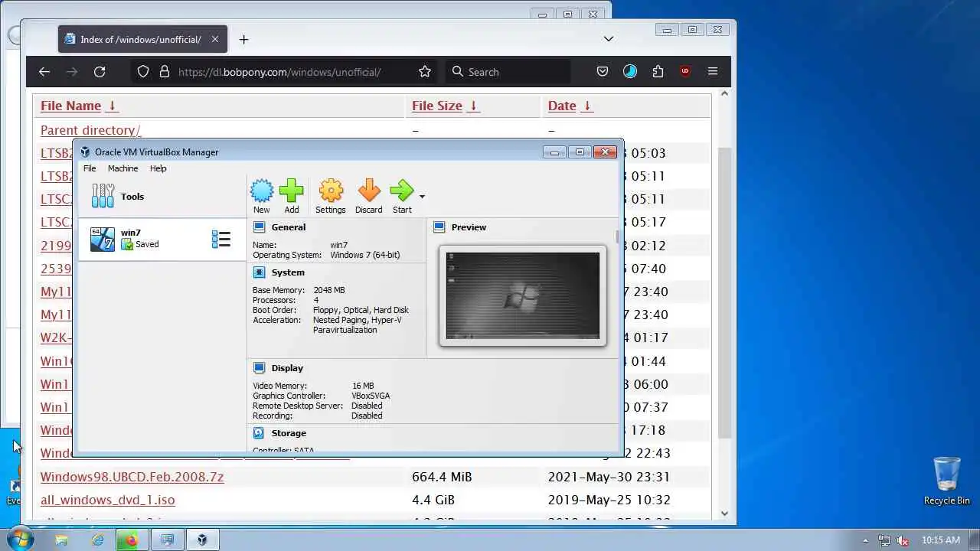980x551 pixels.
Task: Click the Firefox Search box
Action: tap(508, 72)
